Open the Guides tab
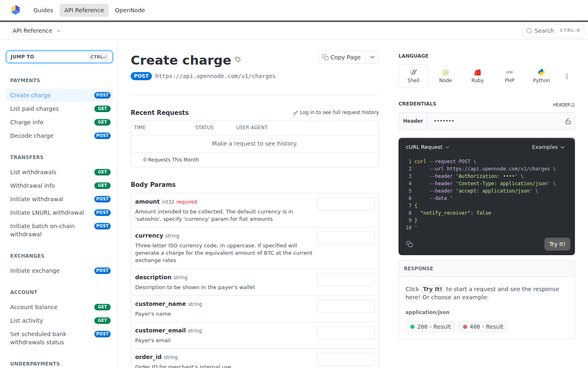This screenshot has height=368, width=588. coord(43,10)
